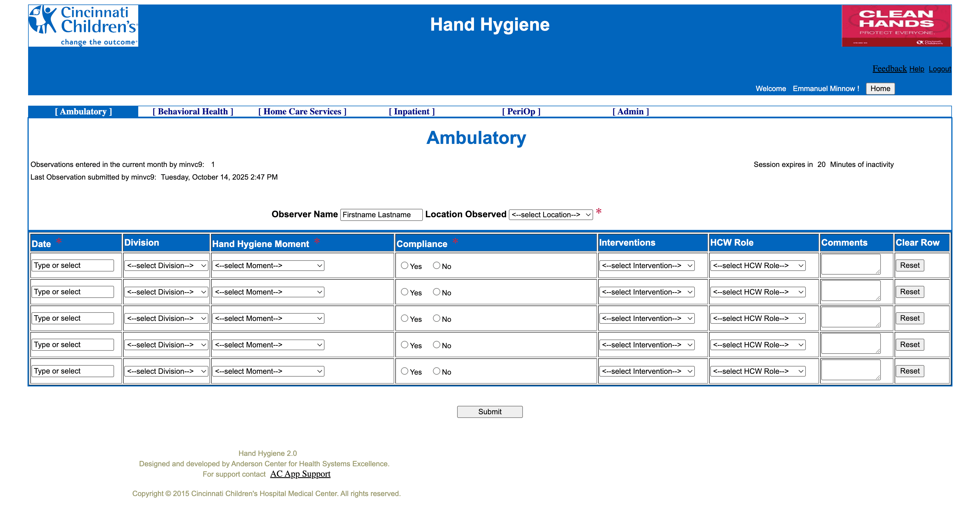Select No compliance in fifth row
The height and width of the screenshot is (525, 980).
[436, 371]
